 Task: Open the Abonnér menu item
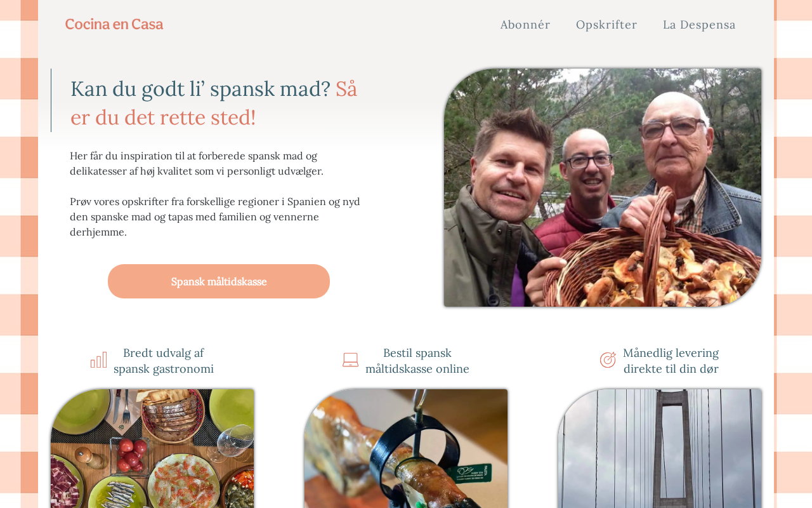click(x=525, y=25)
